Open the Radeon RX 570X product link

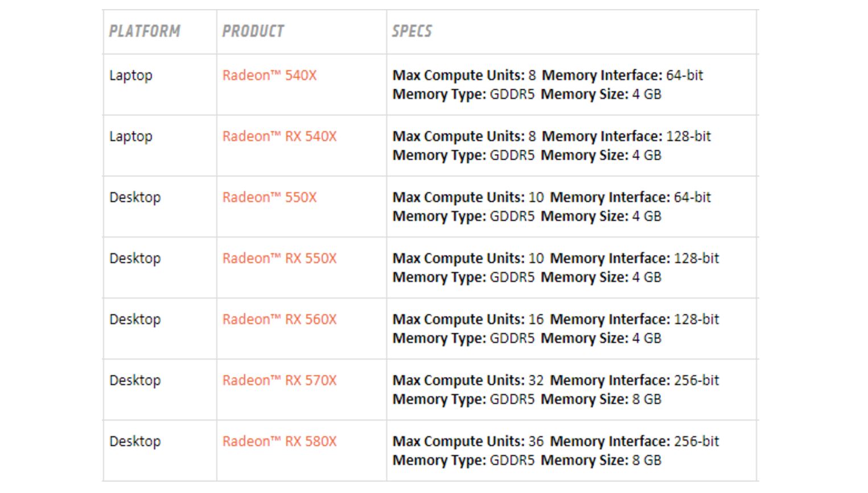[279, 380]
